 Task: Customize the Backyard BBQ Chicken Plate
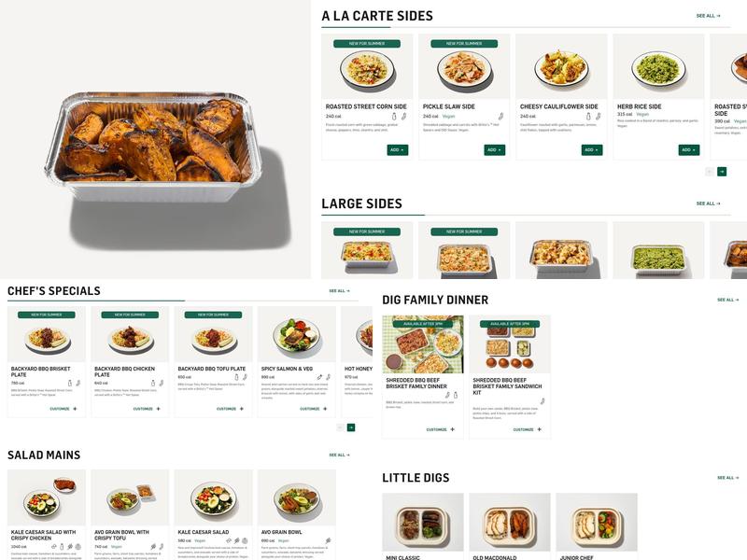pyautogui.click(x=147, y=409)
